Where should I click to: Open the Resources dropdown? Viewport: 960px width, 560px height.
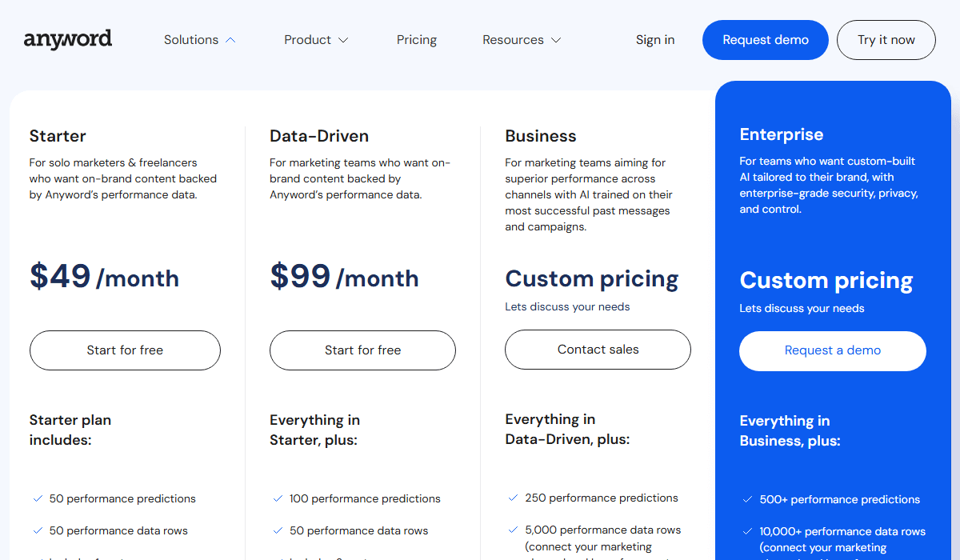tap(521, 39)
